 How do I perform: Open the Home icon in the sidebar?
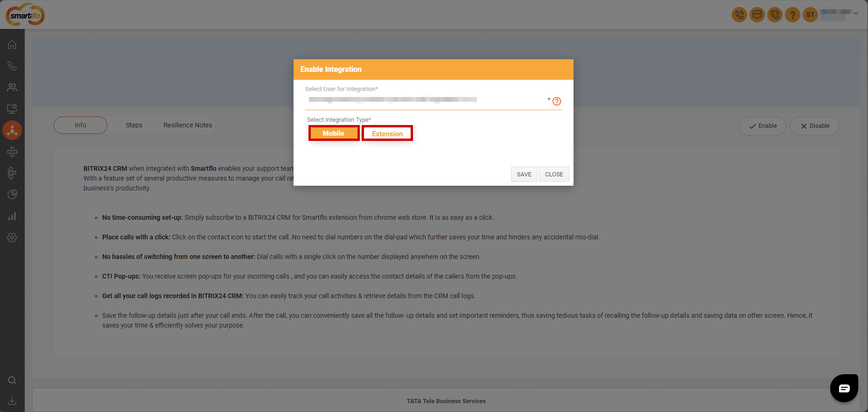point(12,45)
